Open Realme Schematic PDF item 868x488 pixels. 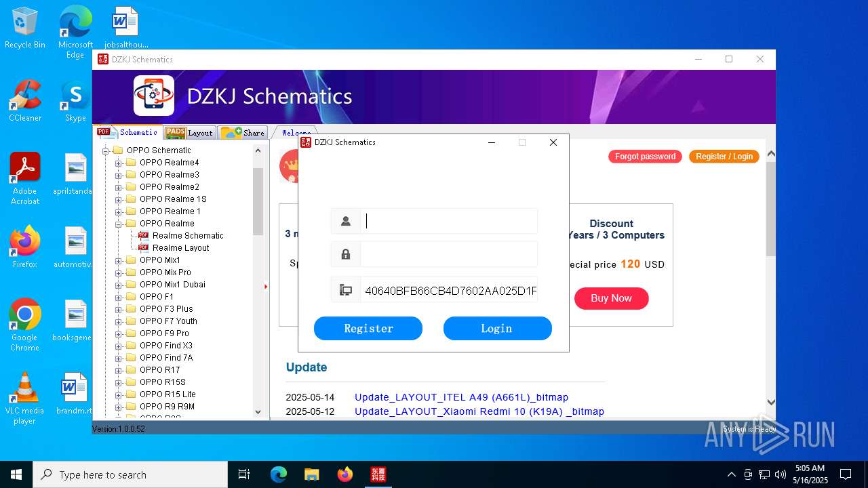pyautogui.click(x=187, y=236)
